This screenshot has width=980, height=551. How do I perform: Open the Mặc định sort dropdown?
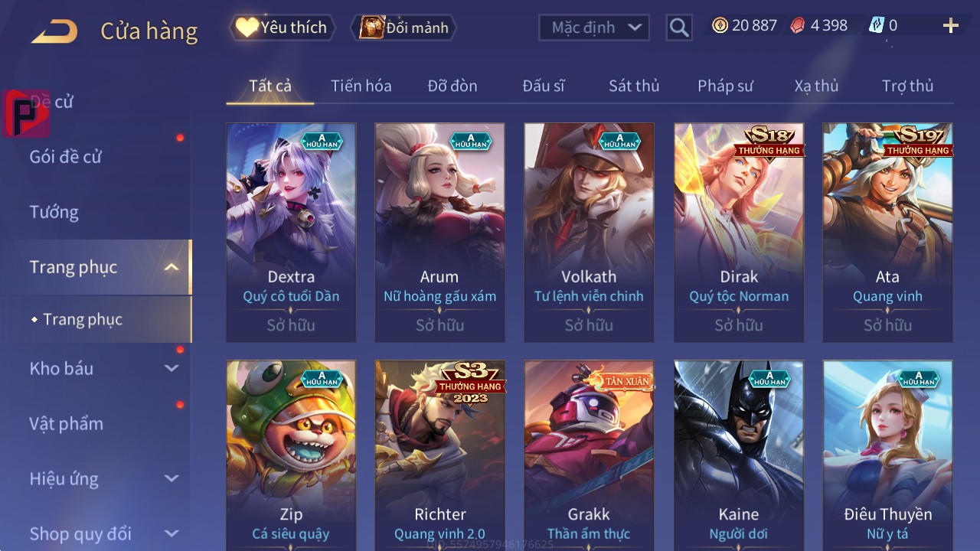click(594, 28)
